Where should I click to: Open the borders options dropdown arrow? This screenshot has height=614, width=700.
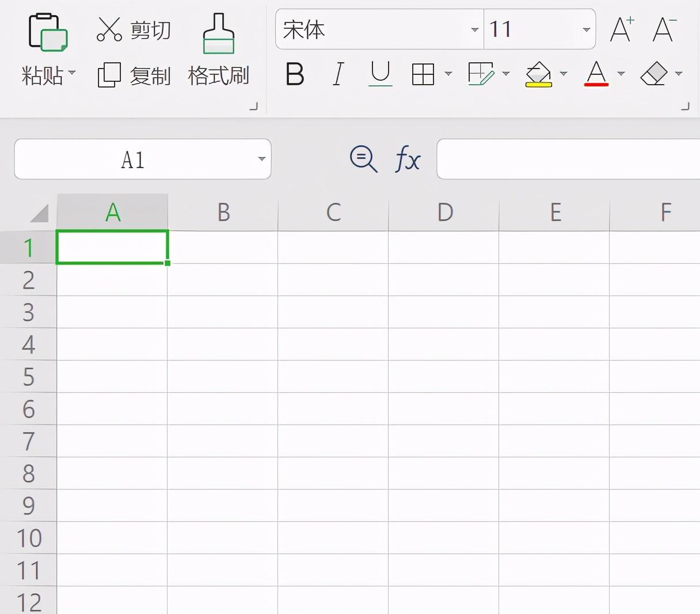click(x=448, y=74)
